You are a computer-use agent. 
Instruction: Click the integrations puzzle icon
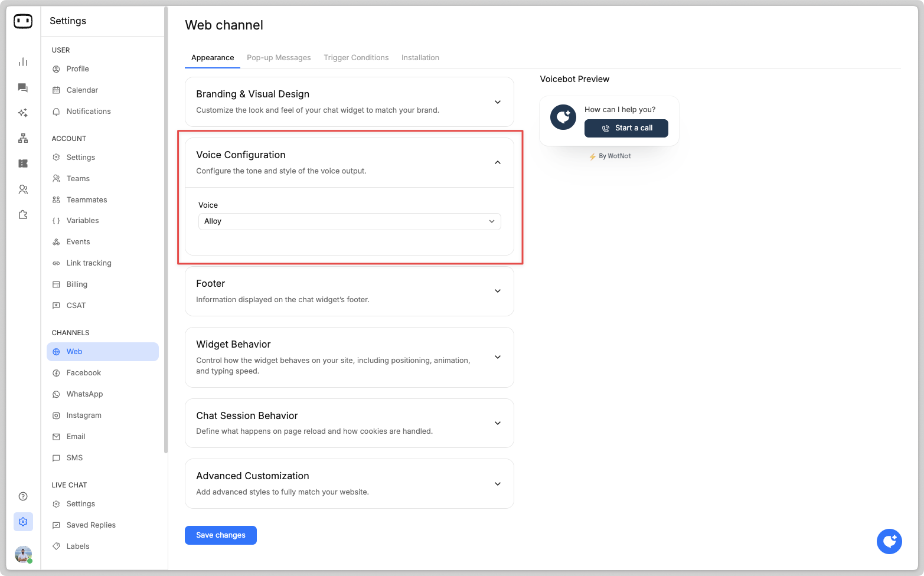click(23, 215)
